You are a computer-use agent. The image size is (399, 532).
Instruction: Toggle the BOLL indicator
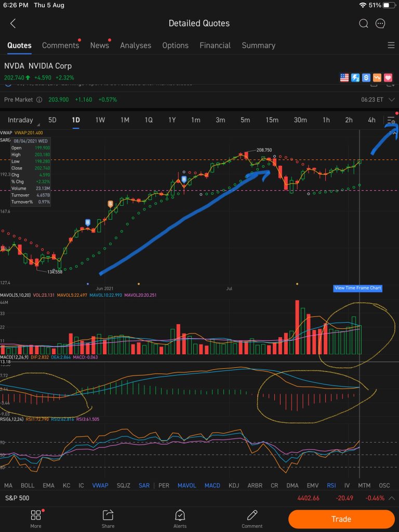[28, 486]
